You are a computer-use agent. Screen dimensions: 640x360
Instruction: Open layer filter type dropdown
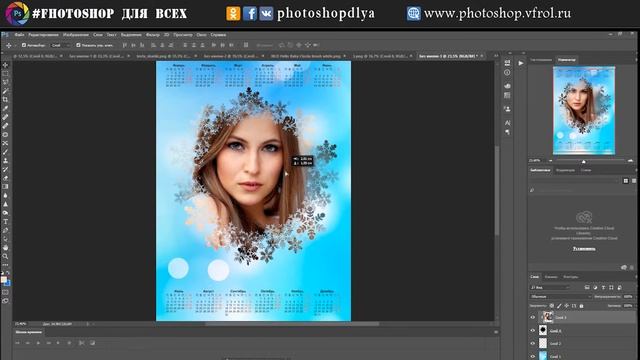tap(549, 287)
